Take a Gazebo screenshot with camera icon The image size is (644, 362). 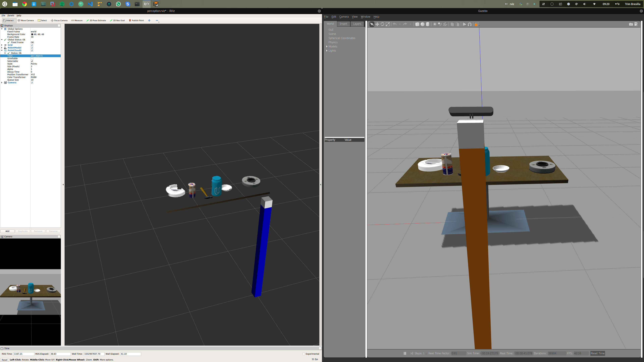coord(631,24)
